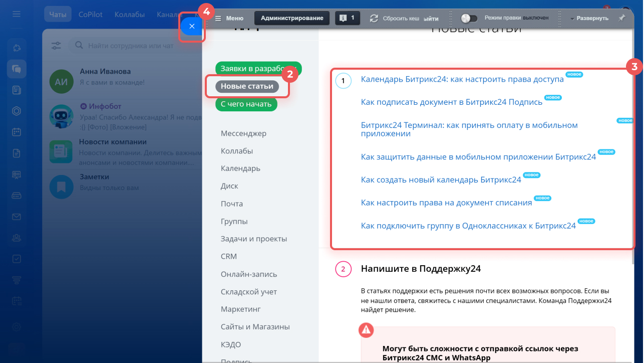Click the Новости компании channel avatar

(62, 151)
